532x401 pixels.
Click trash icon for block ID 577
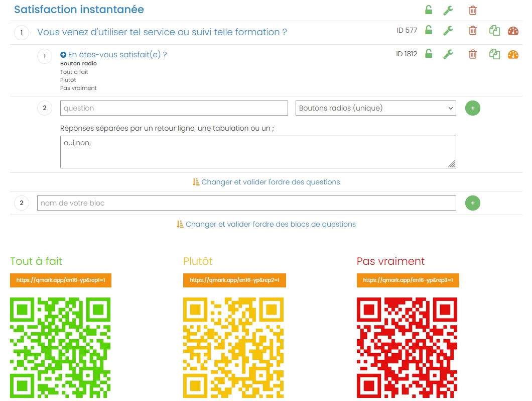(x=473, y=31)
